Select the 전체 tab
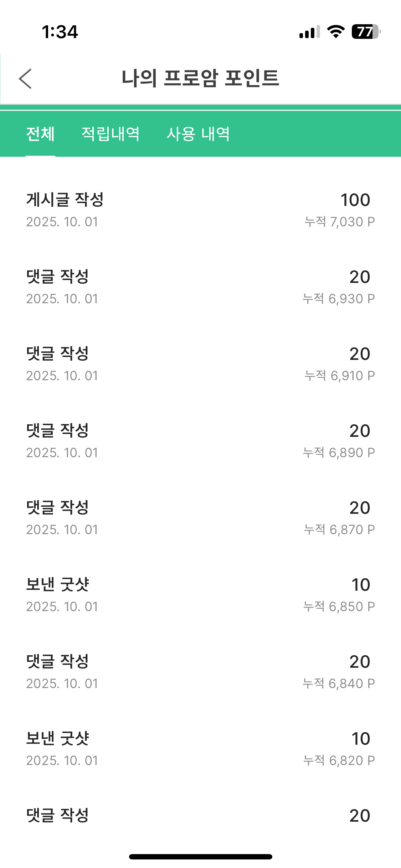This screenshot has width=401, height=868. [x=40, y=134]
